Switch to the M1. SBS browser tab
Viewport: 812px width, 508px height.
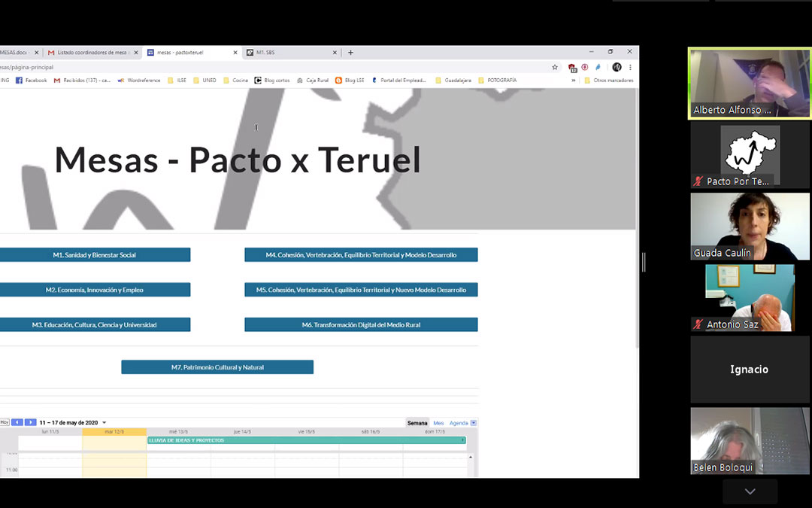[290, 53]
